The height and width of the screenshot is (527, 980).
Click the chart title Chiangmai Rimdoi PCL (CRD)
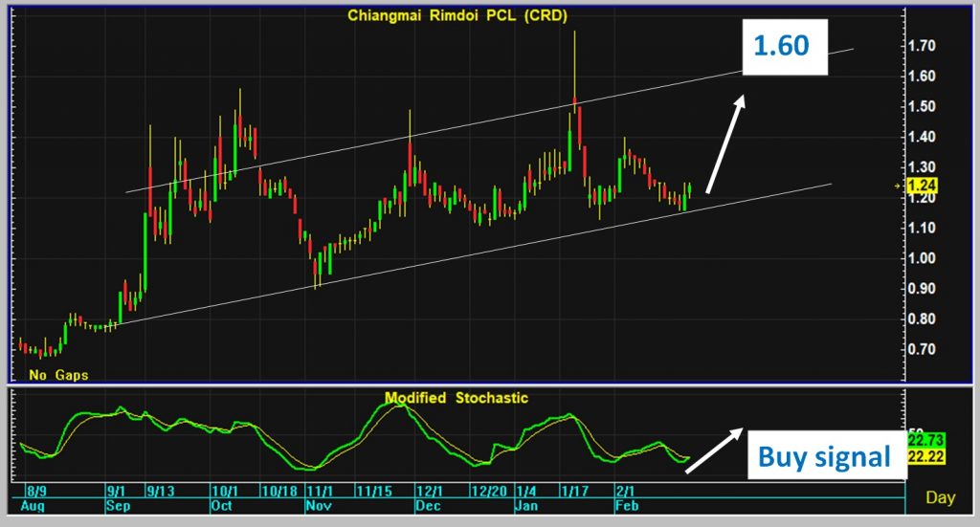[x=457, y=15]
